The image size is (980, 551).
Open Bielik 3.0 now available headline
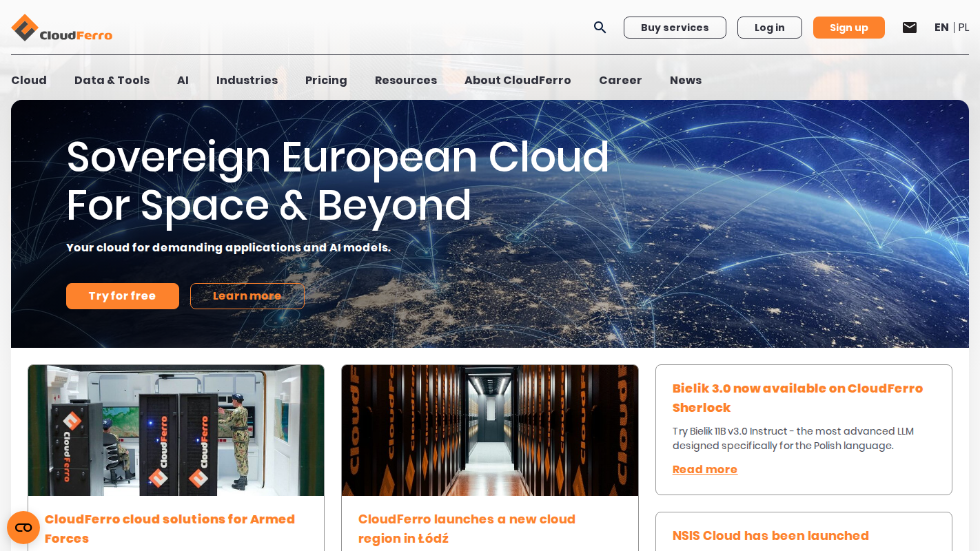coord(797,398)
